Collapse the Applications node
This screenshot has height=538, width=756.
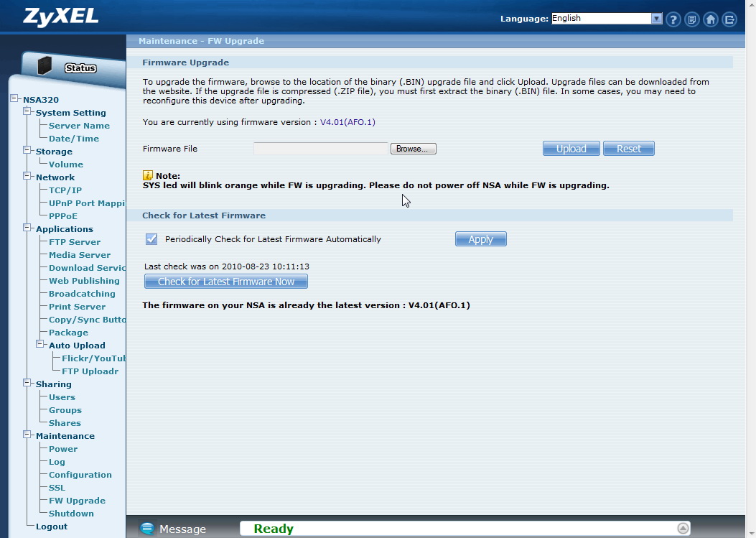(27, 228)
